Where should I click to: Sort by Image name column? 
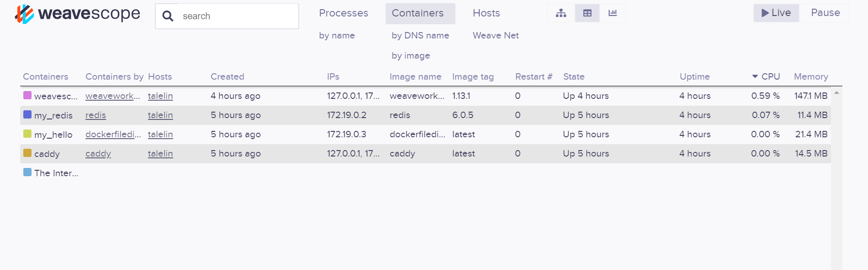coord(415,76)
